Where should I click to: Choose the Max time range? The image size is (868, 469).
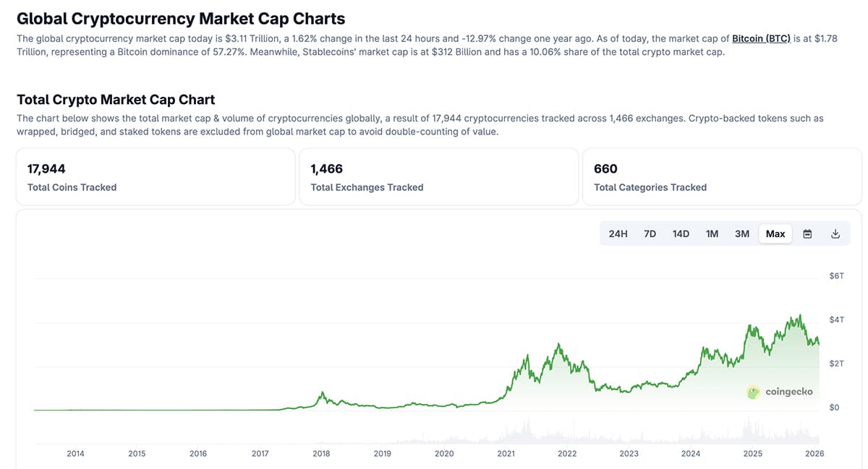[x=775, y=233]
